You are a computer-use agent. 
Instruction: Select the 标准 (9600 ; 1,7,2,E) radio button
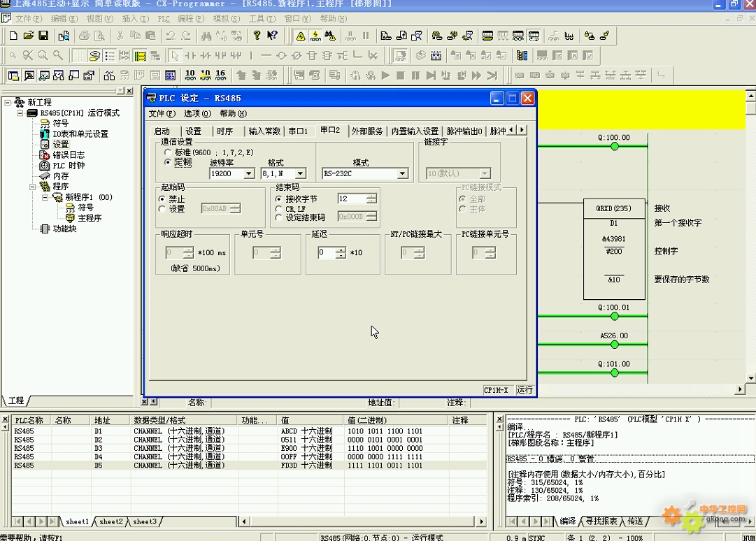(x=168, y=152)
